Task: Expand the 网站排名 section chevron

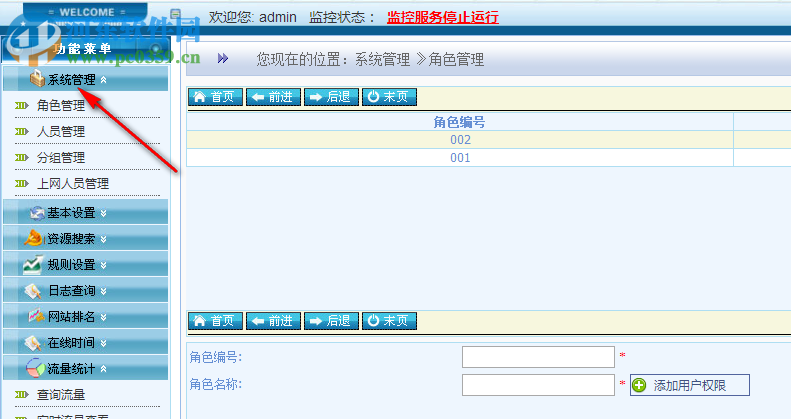Action: coord(103,317)
